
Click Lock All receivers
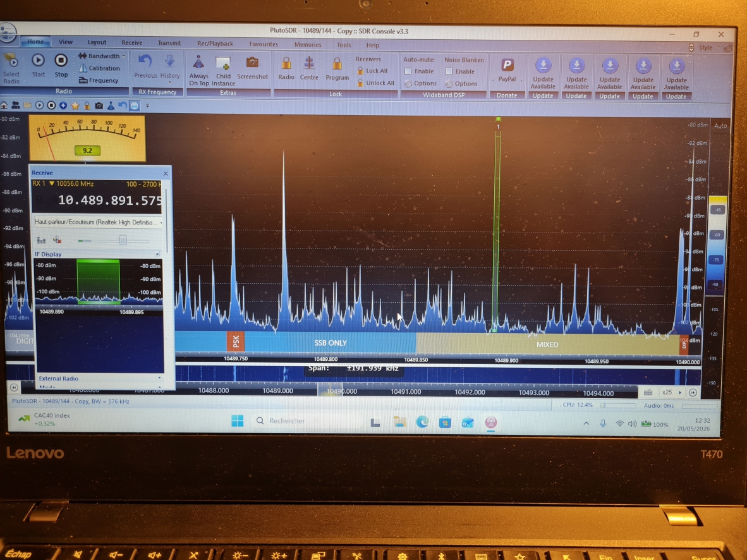point(372,71)
